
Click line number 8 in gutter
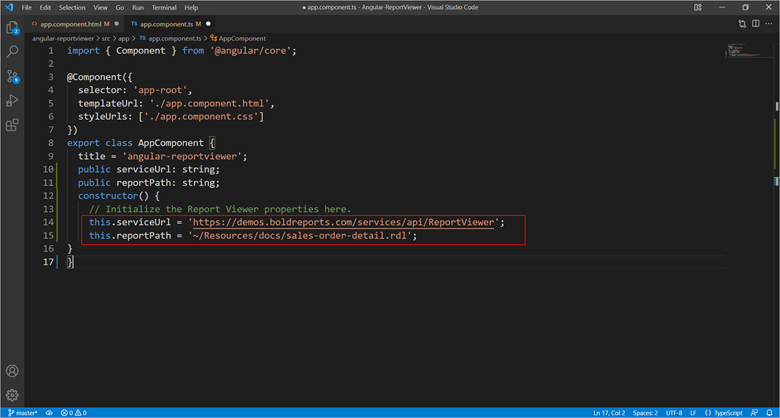pos(50,143)
